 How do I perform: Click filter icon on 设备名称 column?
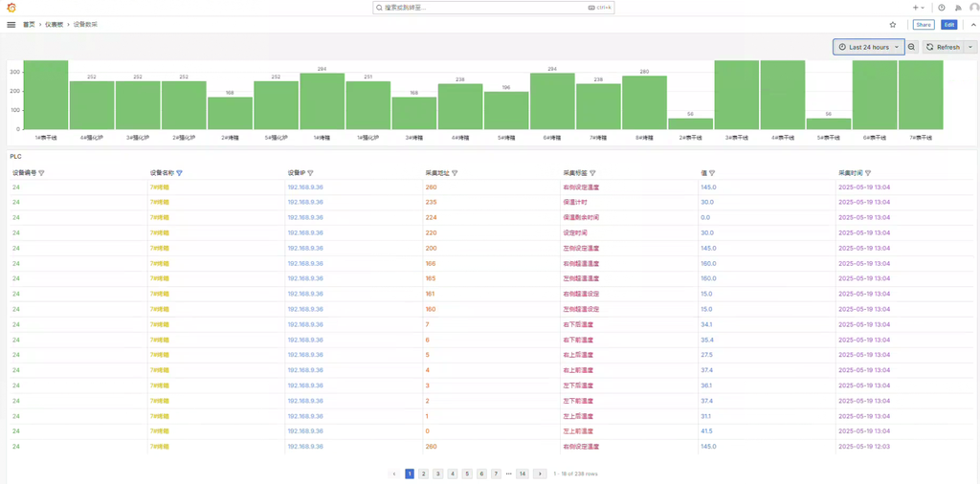[179, 173]
